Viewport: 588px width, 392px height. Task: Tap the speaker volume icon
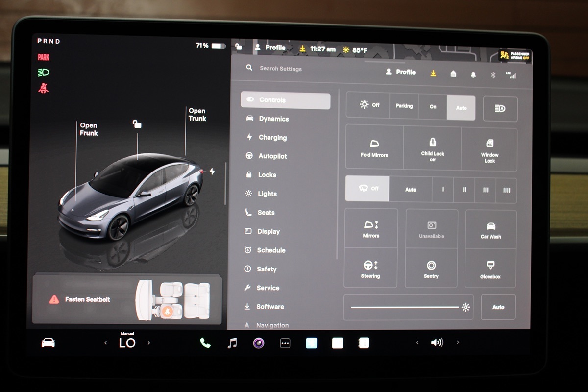point(437,343)
